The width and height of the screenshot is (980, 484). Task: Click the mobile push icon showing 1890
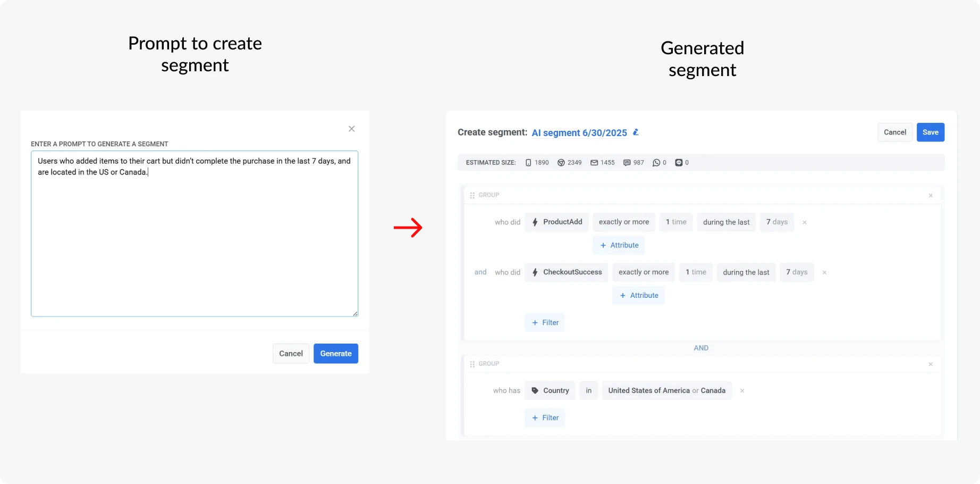click(x=528, y=162)
